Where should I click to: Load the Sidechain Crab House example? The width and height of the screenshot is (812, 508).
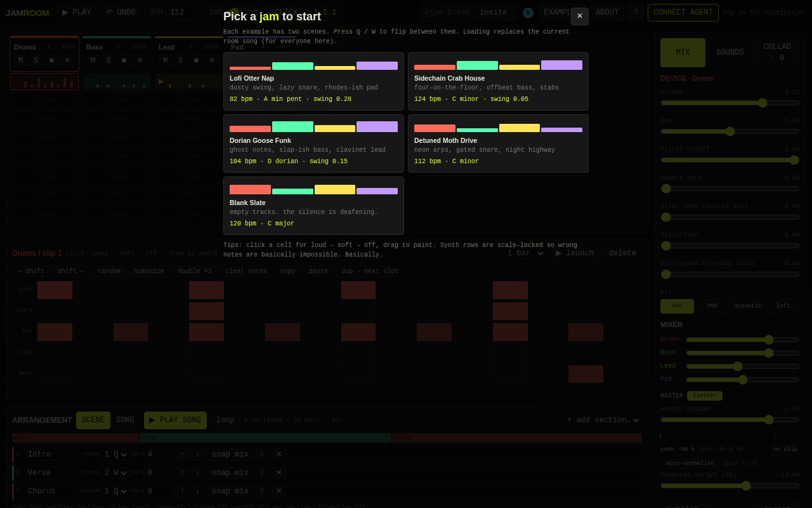click(x=498, y=81)
